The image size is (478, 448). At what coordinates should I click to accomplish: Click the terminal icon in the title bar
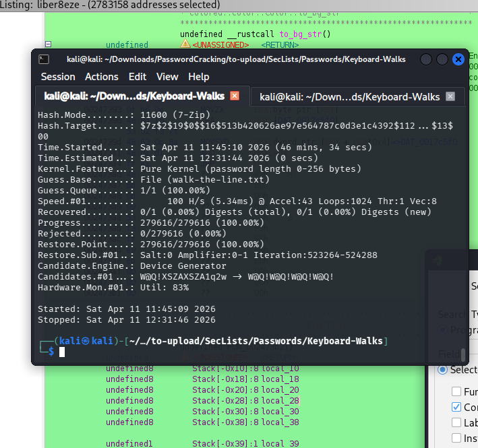(x=44, y=59)
